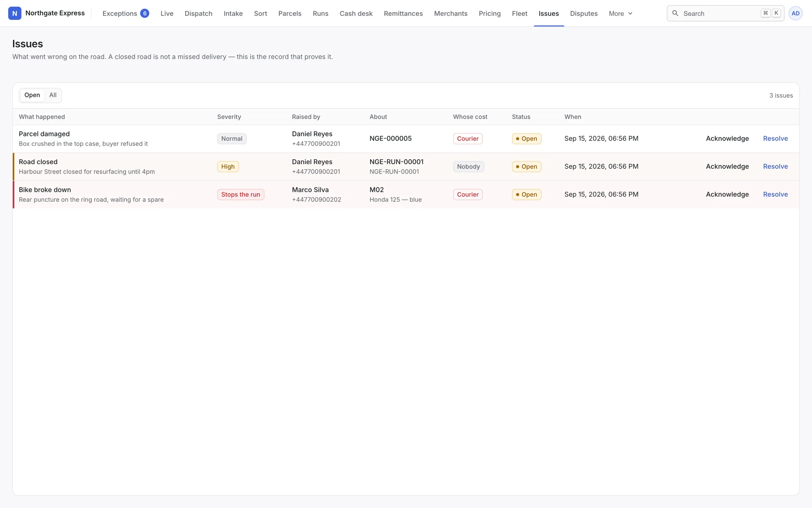Click the 3 issues count
Viewport: 812px width, 508px height.
pos(781,96)
